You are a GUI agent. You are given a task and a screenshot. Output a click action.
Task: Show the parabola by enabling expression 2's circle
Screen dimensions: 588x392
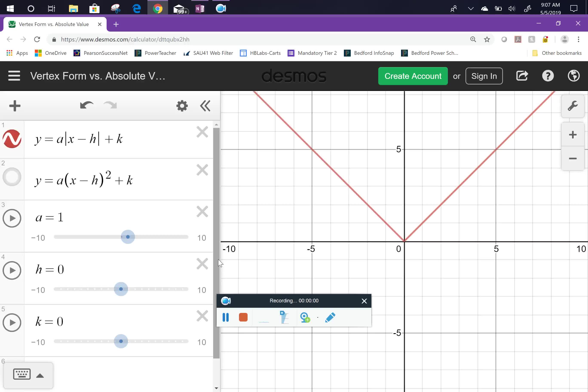click(12, 177)
